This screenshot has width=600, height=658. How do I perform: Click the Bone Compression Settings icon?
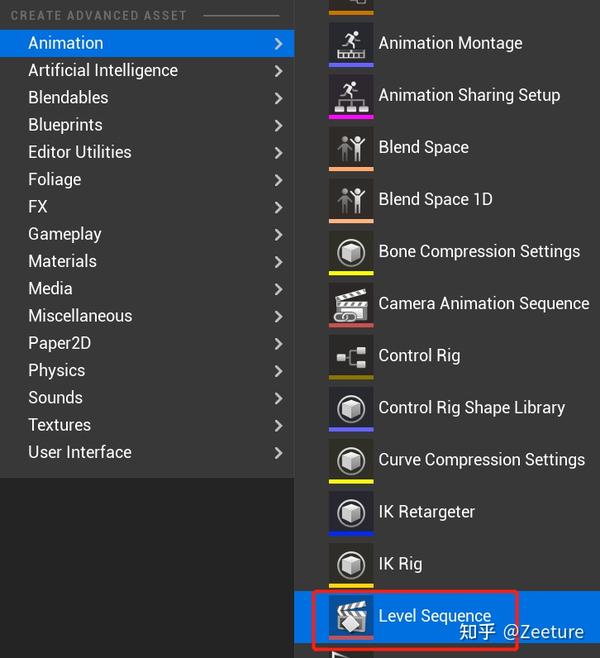[351, 251]
